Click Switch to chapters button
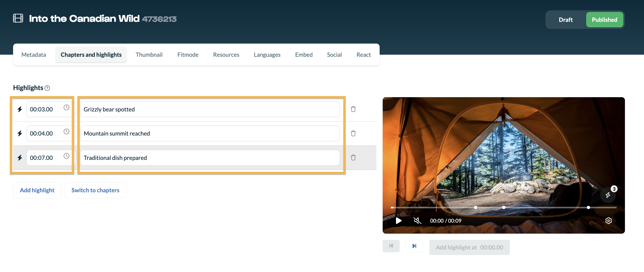Viewport: 644px width, 272px height. pyautogui.click(x=95, y=190)
